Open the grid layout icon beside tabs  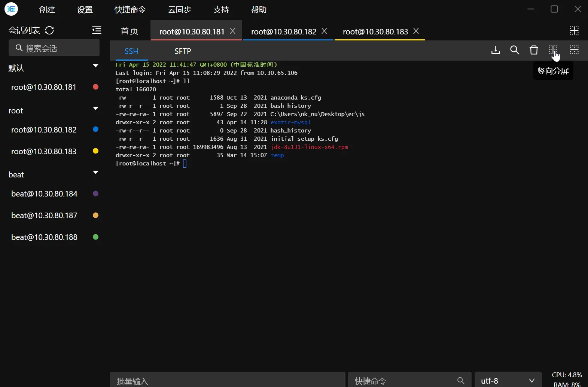pyautogui.click(x=574, y=30)
